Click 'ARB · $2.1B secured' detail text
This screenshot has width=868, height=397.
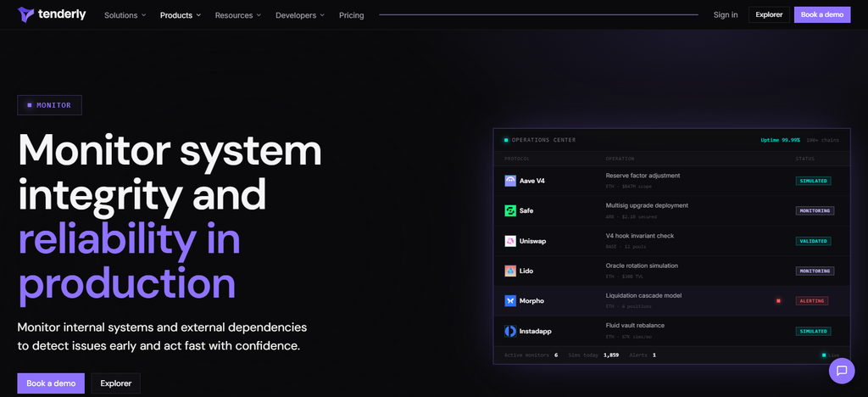pyautogui.click(x=630, y=216)
